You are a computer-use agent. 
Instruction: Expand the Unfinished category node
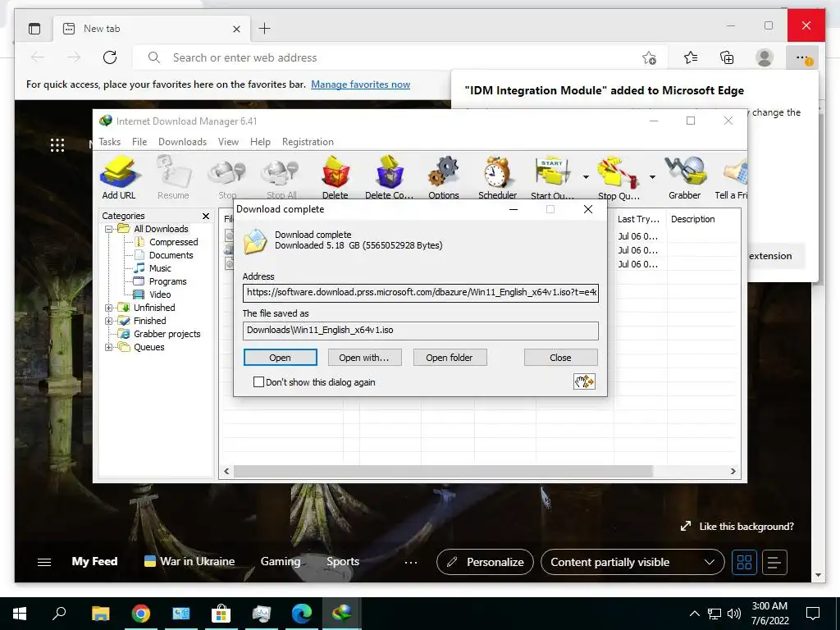(109, 308)
